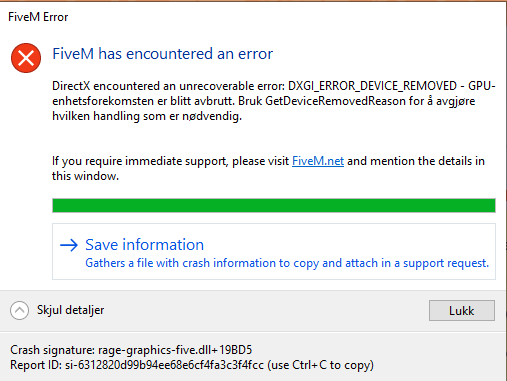Click the Gathers a file description text

pyautogui.click(x=287, y=263)
